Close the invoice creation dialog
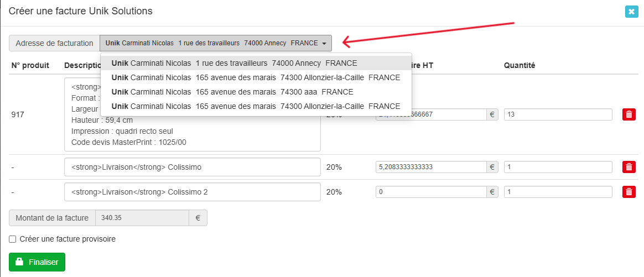This screenshot has height=277, width=644. tap(631, 12)
